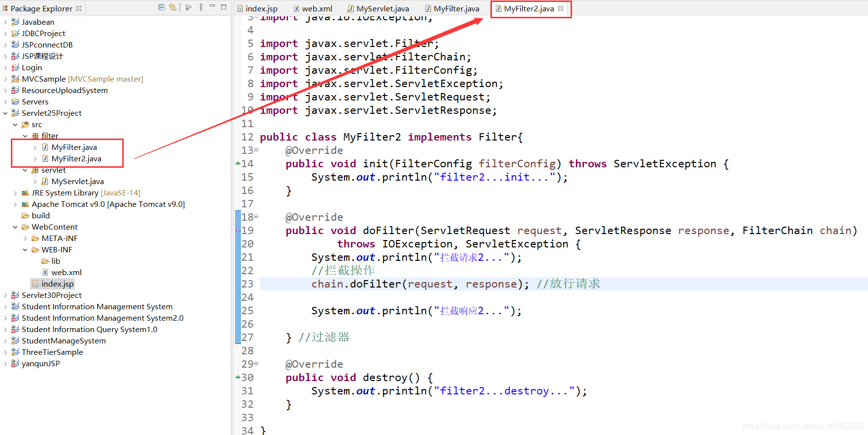Expand the META-INF folder chevron
The height and width of the screenshot is (435, 868).
(25, 239)
